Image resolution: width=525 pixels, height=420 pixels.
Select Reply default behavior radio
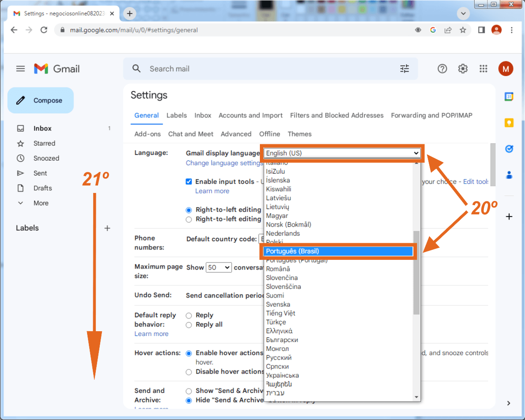click(189, 315)
